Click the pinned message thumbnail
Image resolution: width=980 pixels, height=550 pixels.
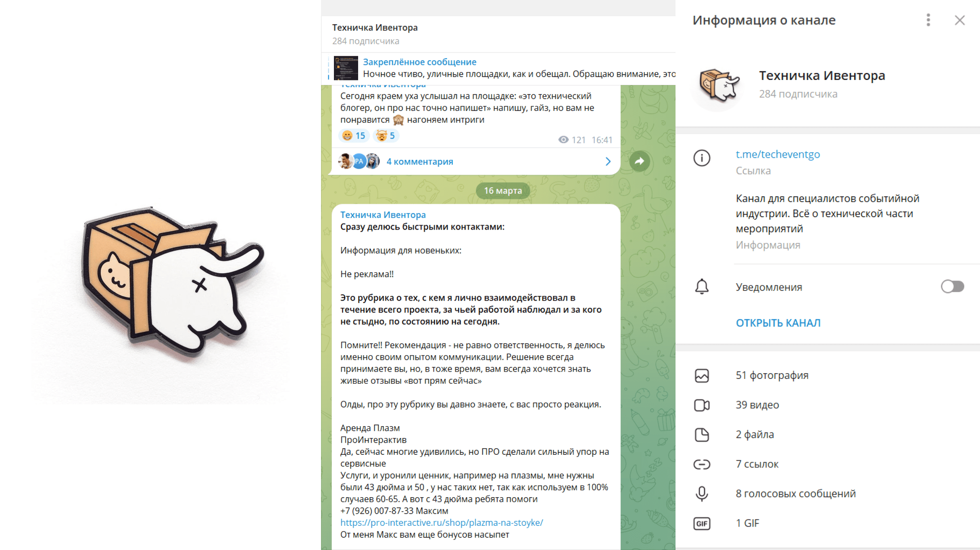coord(346,68)
